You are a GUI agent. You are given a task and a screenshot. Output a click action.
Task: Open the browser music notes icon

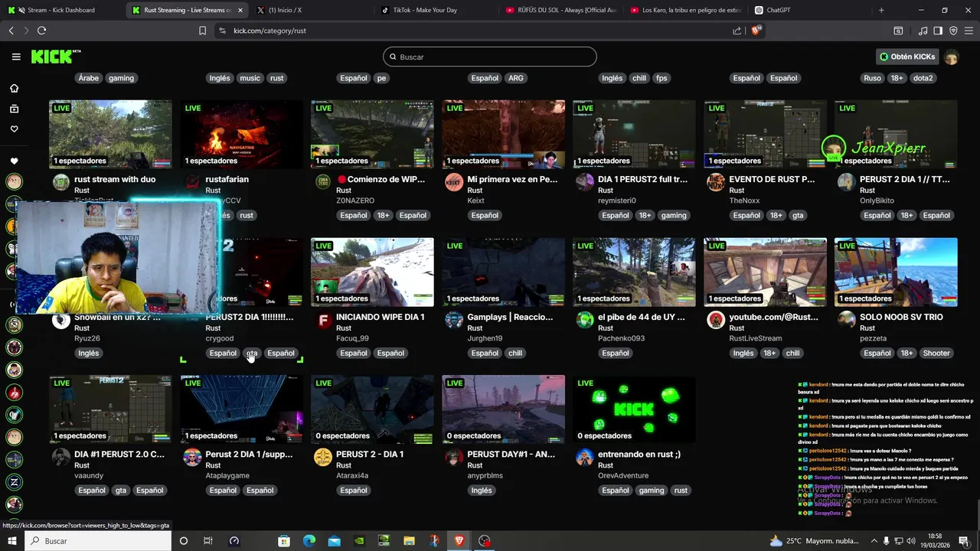(x=923, y=31)
